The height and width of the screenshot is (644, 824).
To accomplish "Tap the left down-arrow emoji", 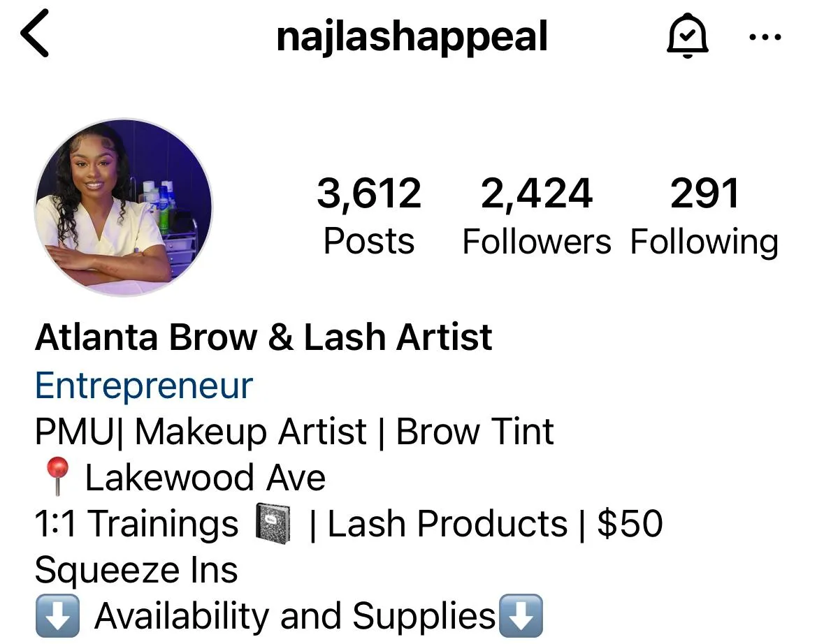I will pyautogui.click(x=57, y=615).
